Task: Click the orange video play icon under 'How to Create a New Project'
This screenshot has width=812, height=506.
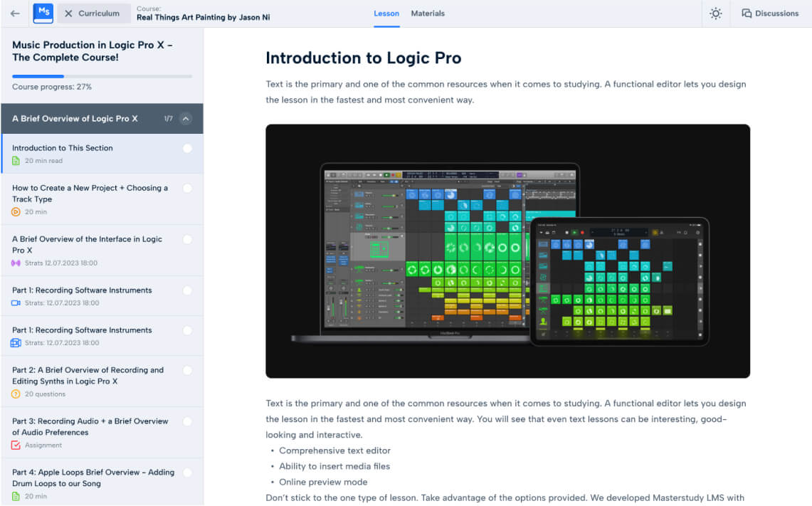Action: point(16,212)
